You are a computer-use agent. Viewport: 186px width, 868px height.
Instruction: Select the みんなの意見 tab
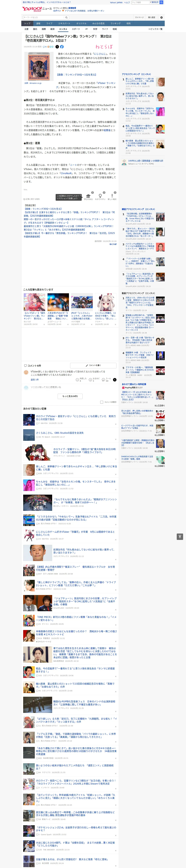99,24
